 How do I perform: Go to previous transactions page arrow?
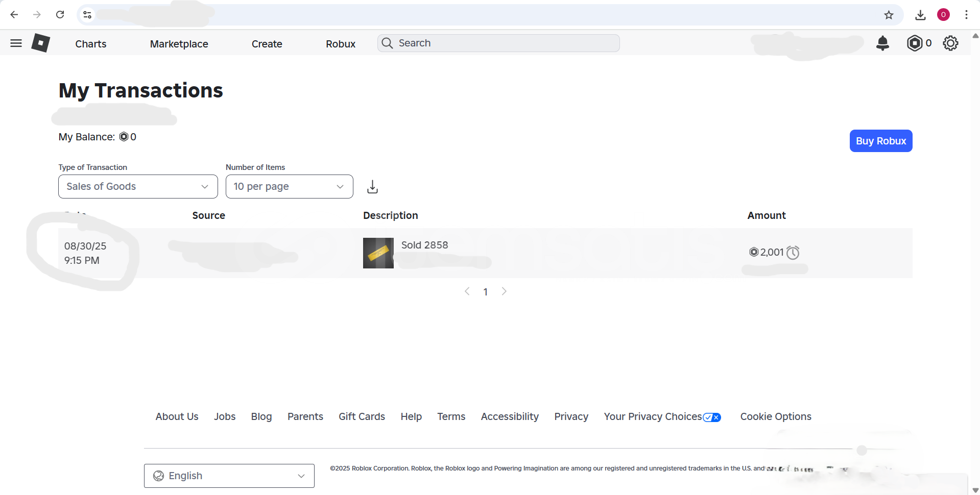click(x=467, y=291)
